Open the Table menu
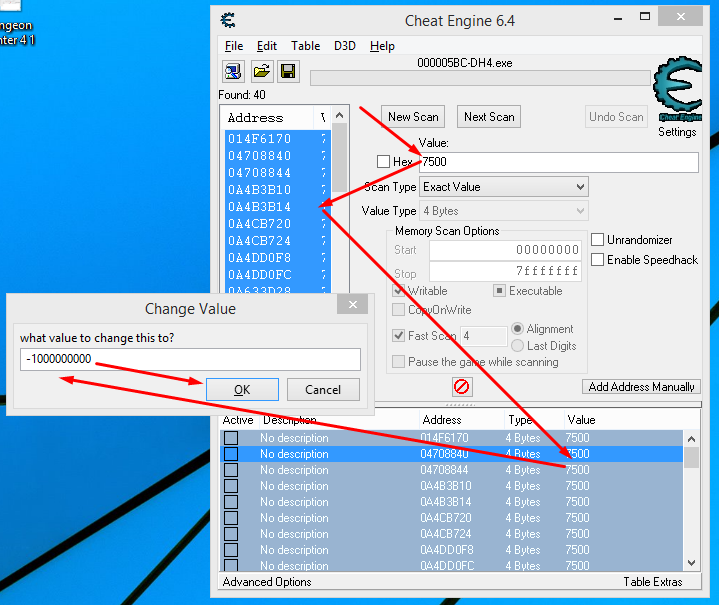Viewport: 719px width, 605px height. tap(305, 46)
